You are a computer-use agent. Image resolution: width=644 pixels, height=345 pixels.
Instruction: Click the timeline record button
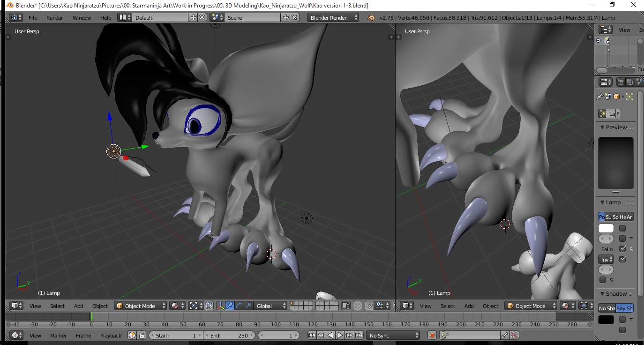[x=432, y=336]
